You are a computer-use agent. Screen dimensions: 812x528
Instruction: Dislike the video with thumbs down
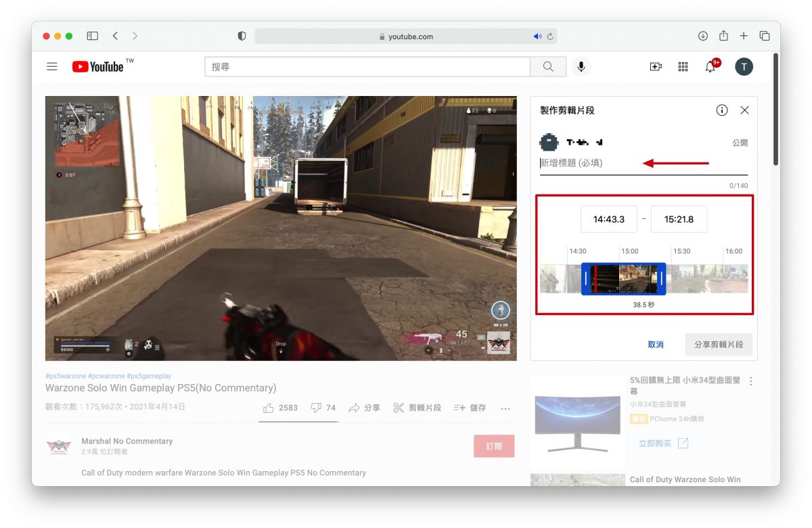[x=323, y=408]
